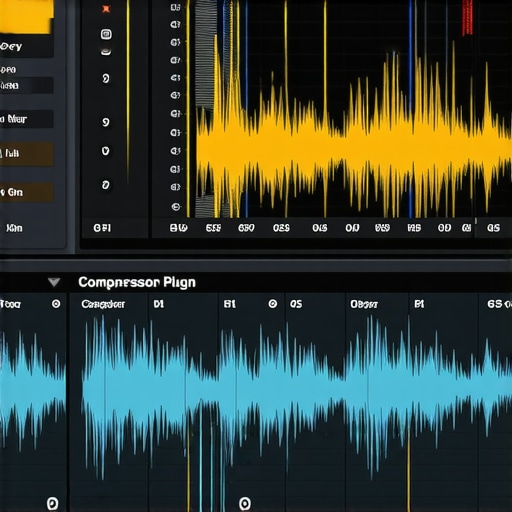Toggle the circle button next to the first B1 header
This screenshot has height=512, width=512.
(x=273, y=304)
